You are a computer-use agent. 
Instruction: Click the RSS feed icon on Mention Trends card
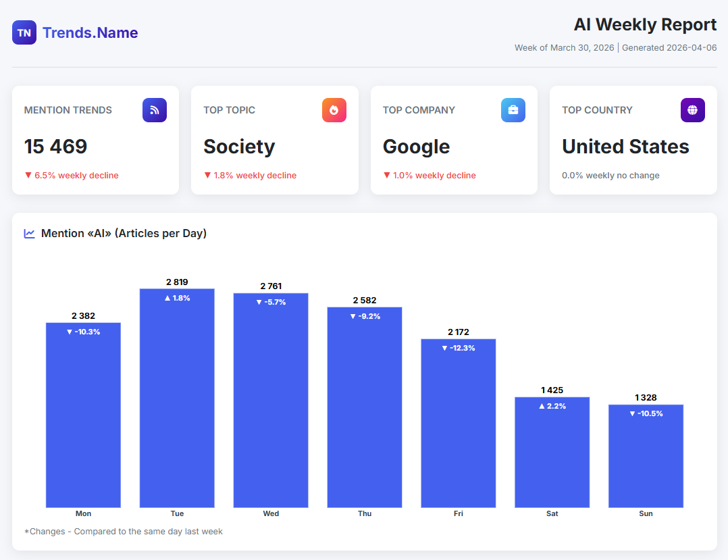tap(154, 110)
